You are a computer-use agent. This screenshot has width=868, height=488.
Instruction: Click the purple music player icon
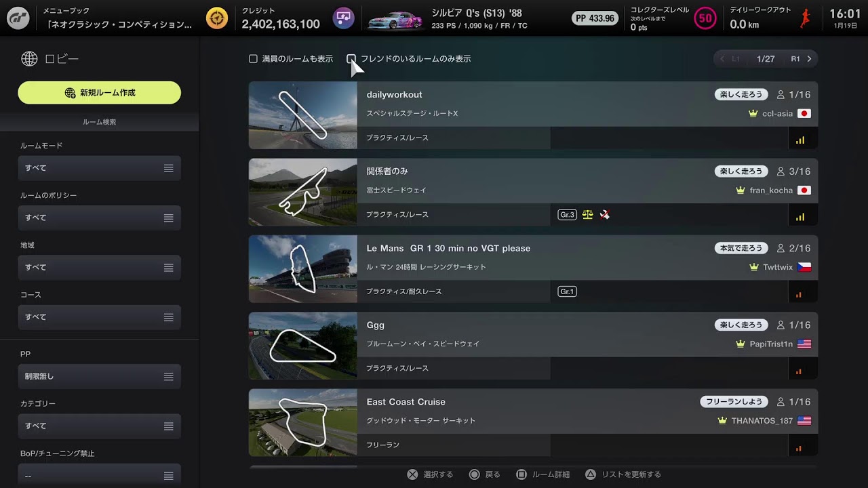point(344,18)
